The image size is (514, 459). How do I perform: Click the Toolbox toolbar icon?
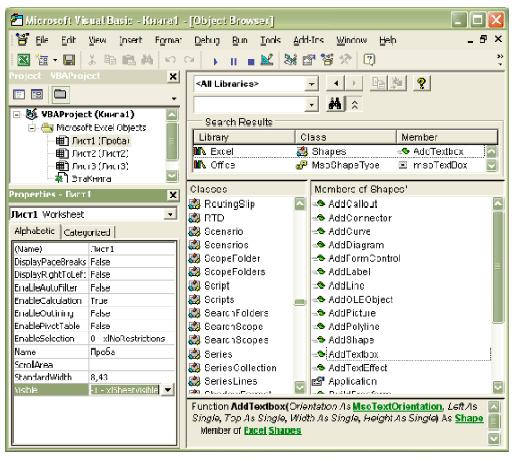coord(345,60)
